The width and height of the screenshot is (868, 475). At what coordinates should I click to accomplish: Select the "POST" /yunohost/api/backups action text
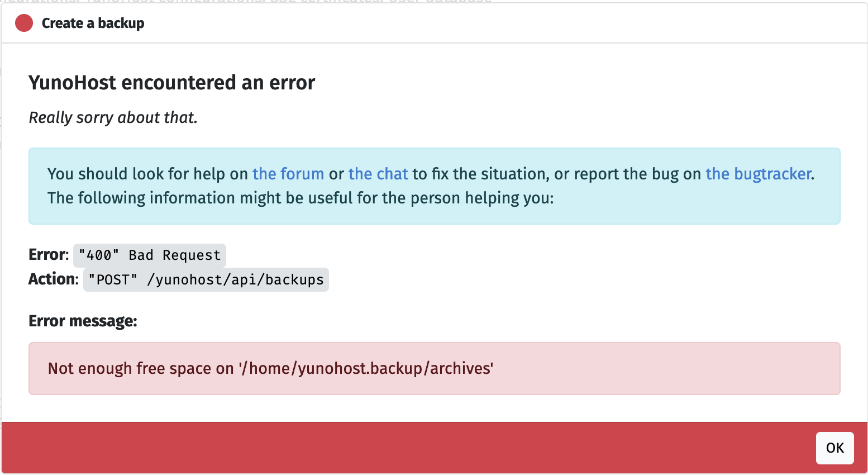206,279
